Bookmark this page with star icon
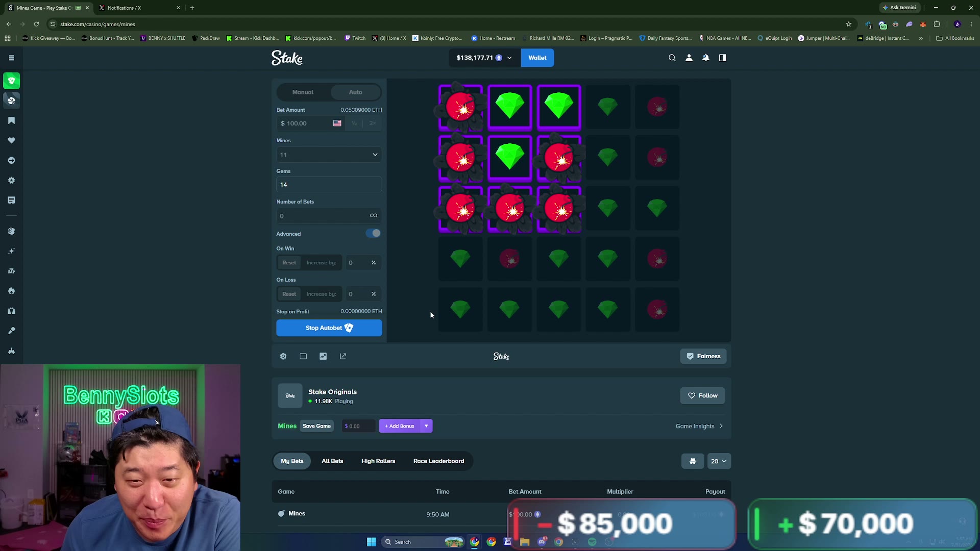 848,24
